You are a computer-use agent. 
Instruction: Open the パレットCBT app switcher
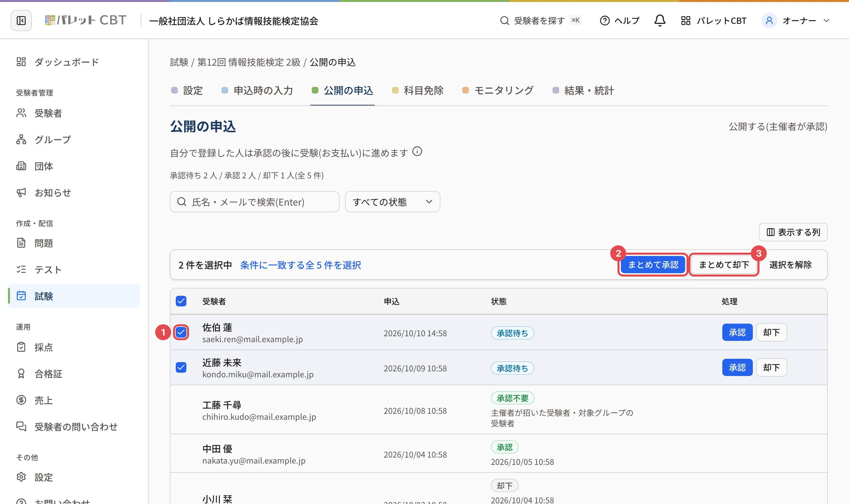coord(713,21)
